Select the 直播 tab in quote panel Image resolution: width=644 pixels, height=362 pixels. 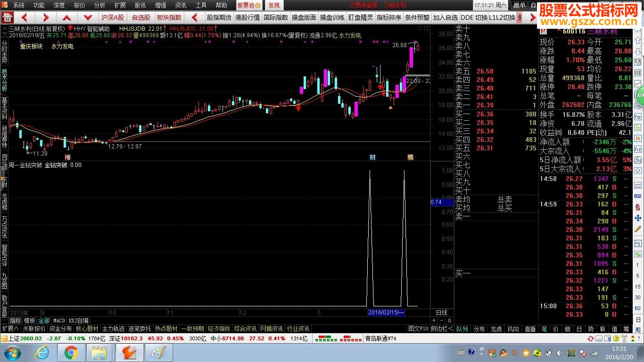pyautogui.click(x=530, y=329)
